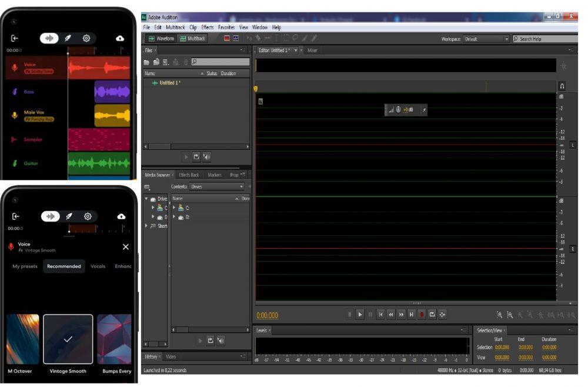Switch to the Effects Rack tab
This screenshot has width=588, height=387.
(189, 175)
